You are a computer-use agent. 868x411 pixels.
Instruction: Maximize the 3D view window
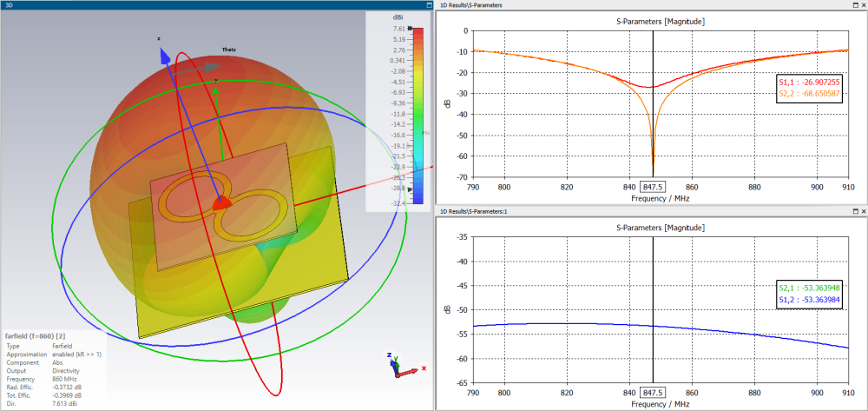(x=429, y=4)
